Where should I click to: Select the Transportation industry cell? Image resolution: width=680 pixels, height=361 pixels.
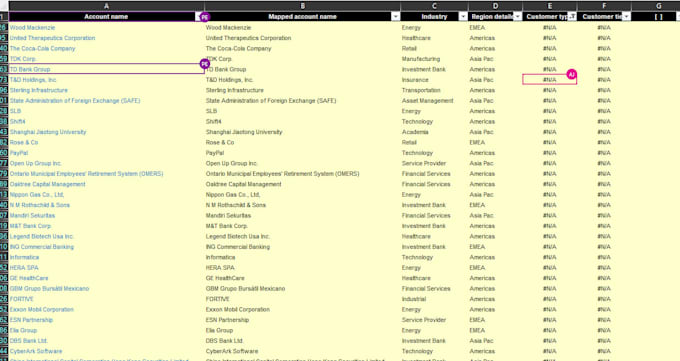point(434,90)
